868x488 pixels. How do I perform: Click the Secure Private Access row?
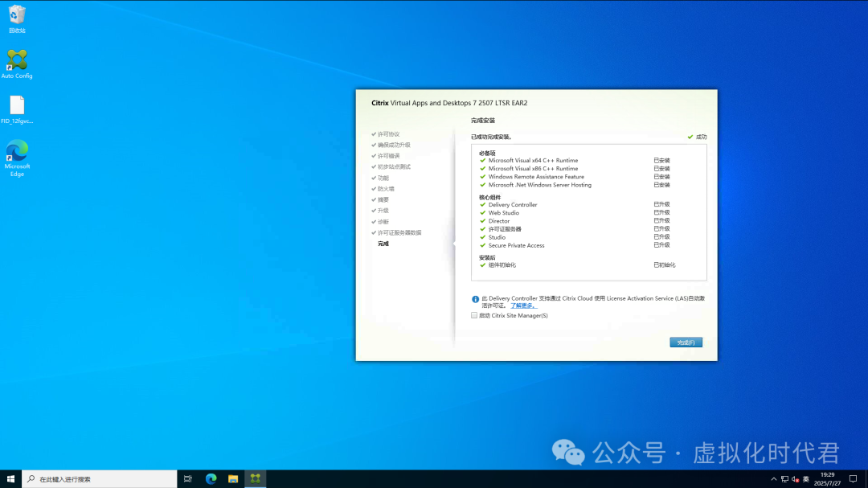coord(575,245)
